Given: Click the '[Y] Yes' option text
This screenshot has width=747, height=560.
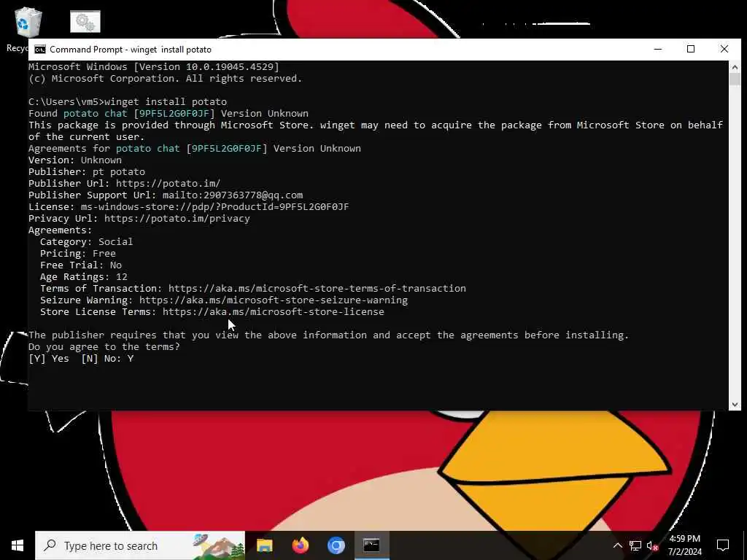Looking at the screenshot, I should click(49, 359).
